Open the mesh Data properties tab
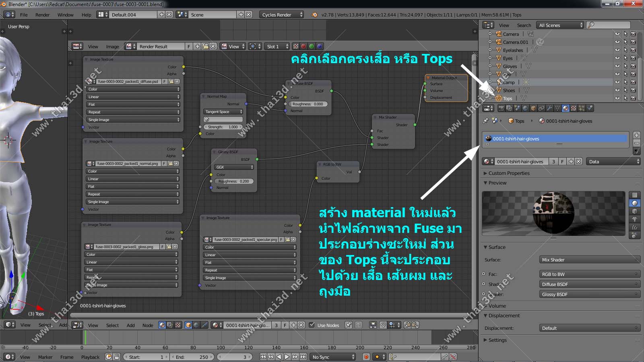644x362 pixels. tap(557, 108)
